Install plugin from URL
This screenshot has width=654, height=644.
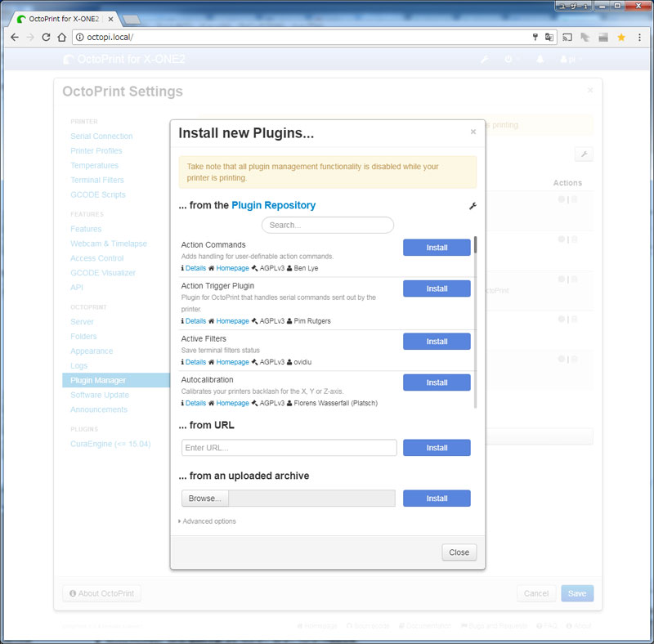click(437, 448)
